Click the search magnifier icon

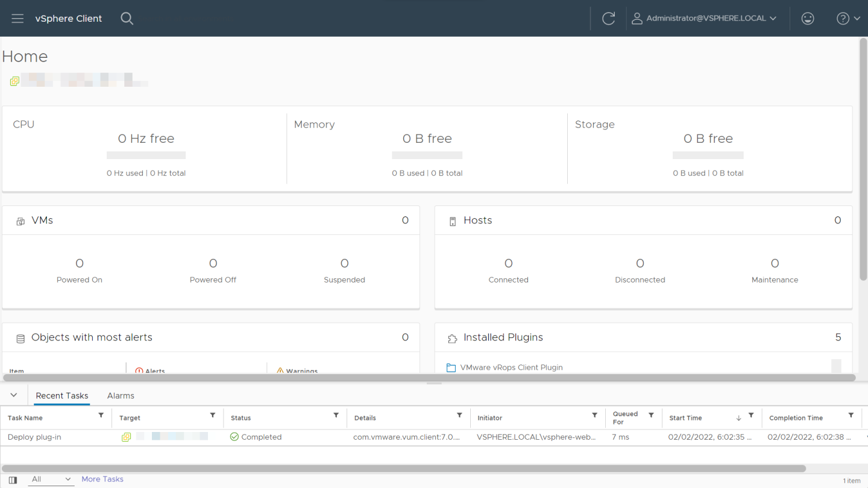[127, 19]
